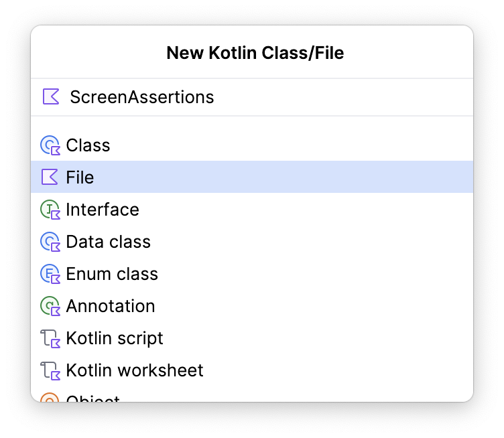Select the Data class entry
Image resolution: width=504 pixels, height=438 pixels.
click(x=108, y=242)
